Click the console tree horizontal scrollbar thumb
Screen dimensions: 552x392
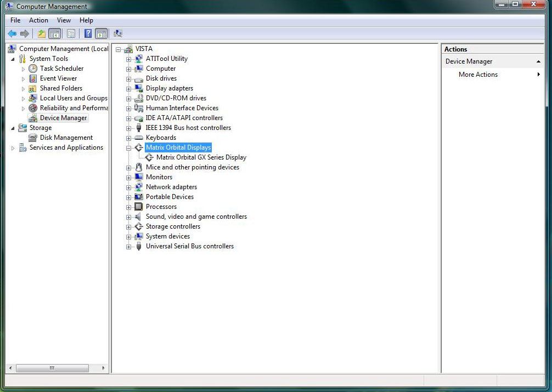(x=52, y=368)
